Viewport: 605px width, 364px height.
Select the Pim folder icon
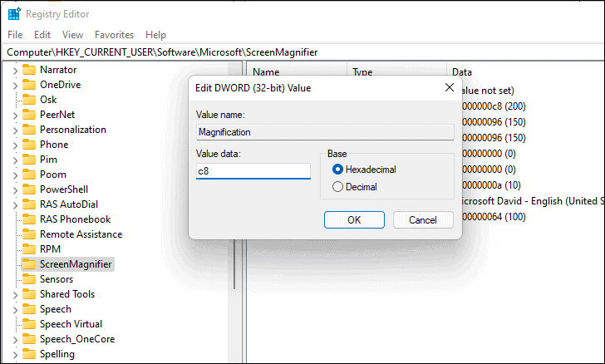[29, 160]
